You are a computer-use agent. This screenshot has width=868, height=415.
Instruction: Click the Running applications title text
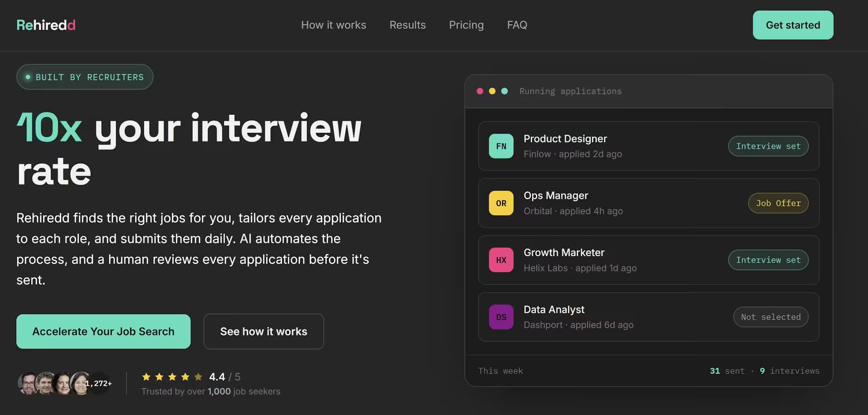pos(571,91)
